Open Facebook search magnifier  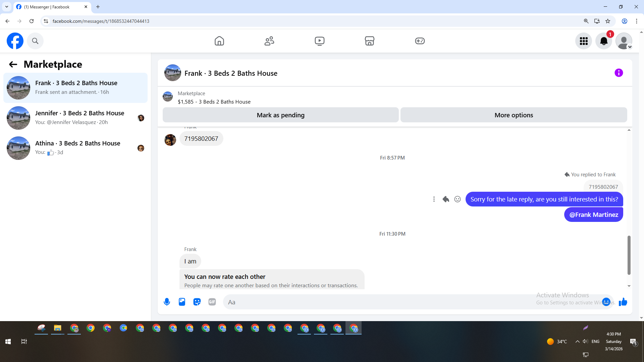(35, 41)
